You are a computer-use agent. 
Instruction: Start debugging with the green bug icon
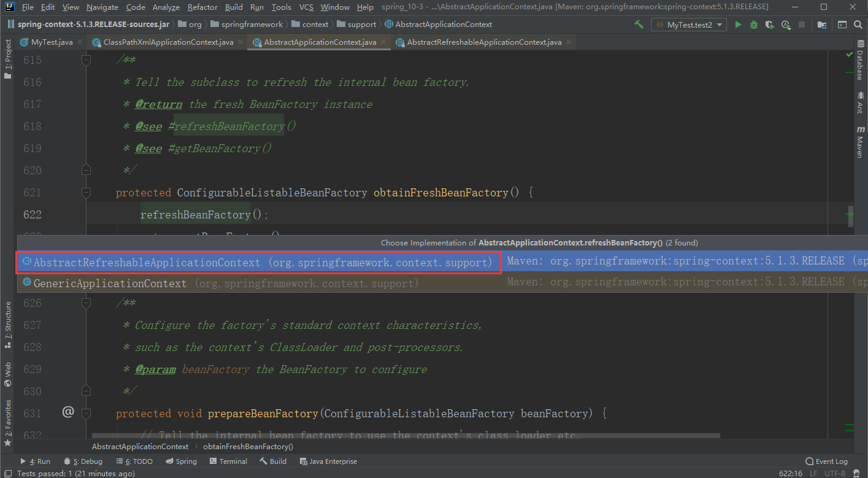coord(754,25)
